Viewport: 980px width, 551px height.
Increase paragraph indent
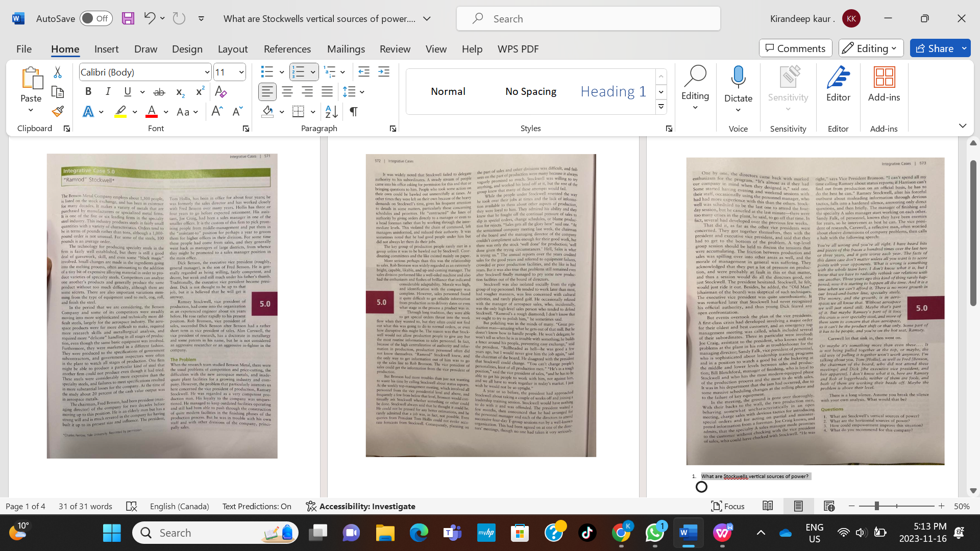pos(383,72)
